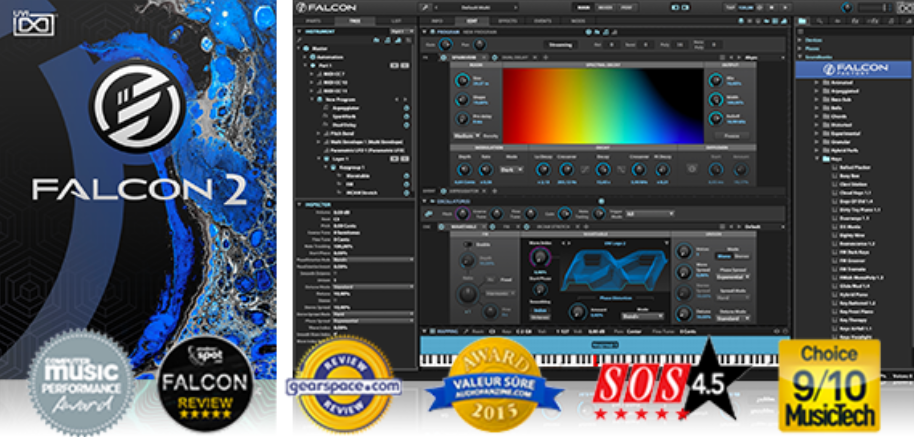
Task: Click the Wave Index knob
Action: pos(539,256)
